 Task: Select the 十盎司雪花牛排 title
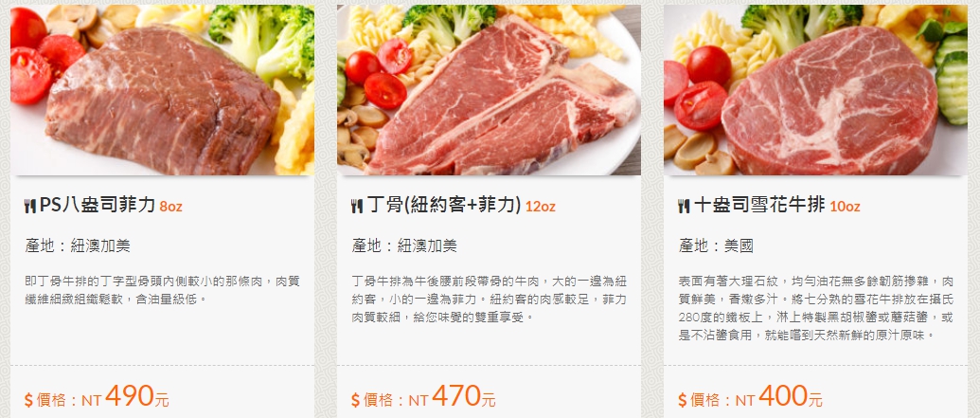(x=759, y=205)
